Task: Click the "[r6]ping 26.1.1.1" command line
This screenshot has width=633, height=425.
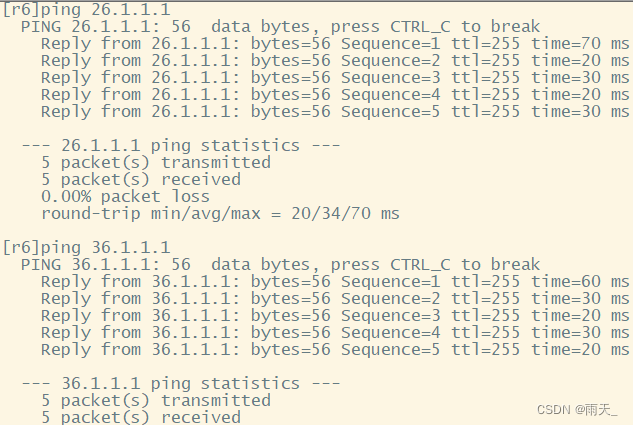Action: click(x=86, y=10)
